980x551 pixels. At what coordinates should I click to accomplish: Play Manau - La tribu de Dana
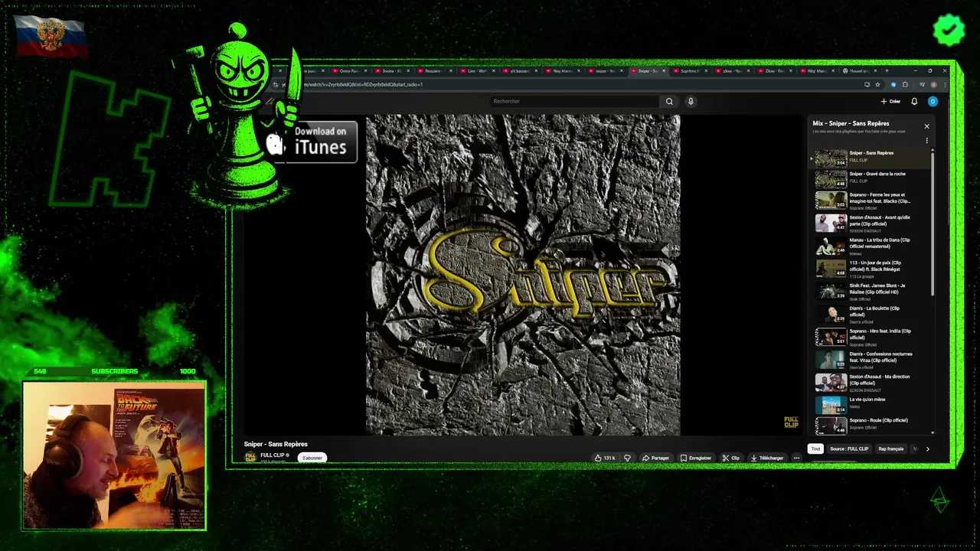(871, 246)
